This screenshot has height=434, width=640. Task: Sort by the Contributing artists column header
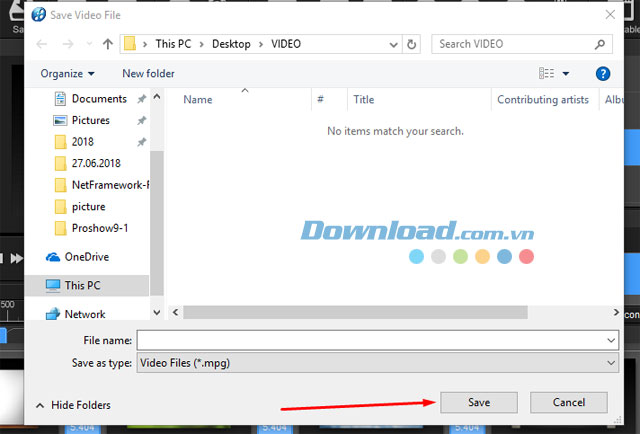pyautogui.click(x=543, y=100)
